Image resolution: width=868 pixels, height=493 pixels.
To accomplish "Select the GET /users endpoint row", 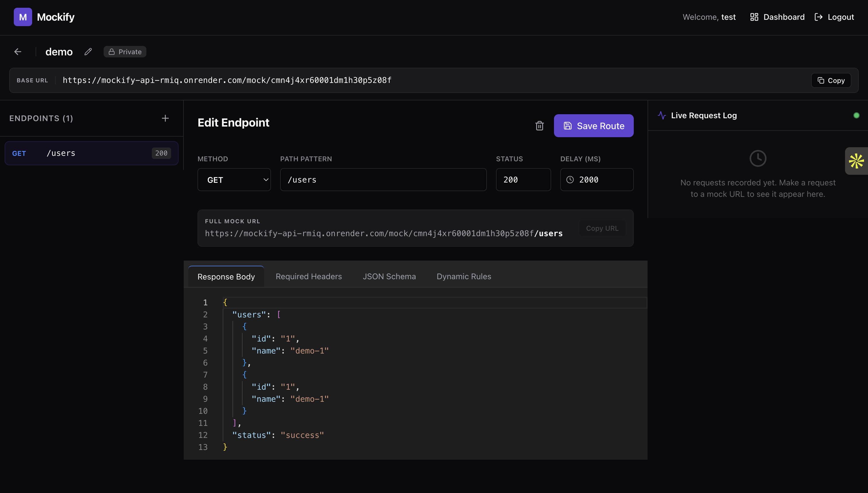I will (x=92, y=153).
